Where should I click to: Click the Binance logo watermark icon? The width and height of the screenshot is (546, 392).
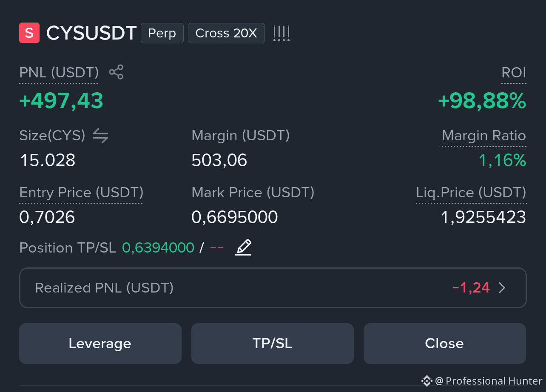[427, 381]
